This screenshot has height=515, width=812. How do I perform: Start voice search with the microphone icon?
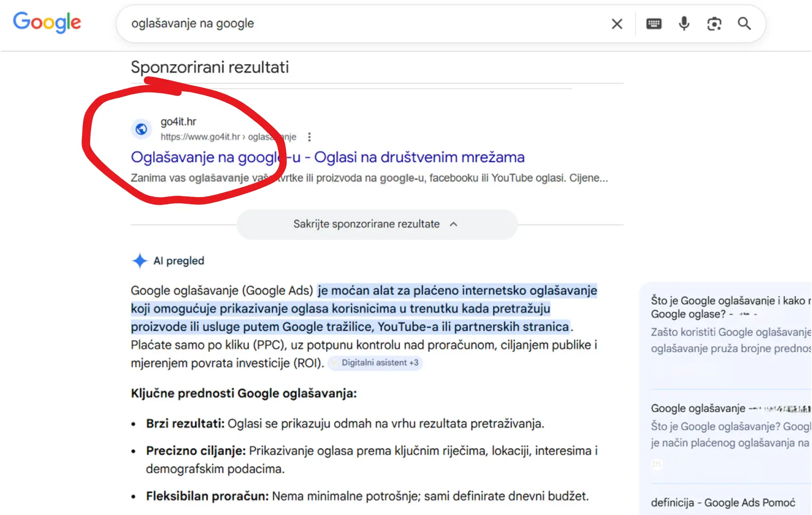[x=684, y=24]
